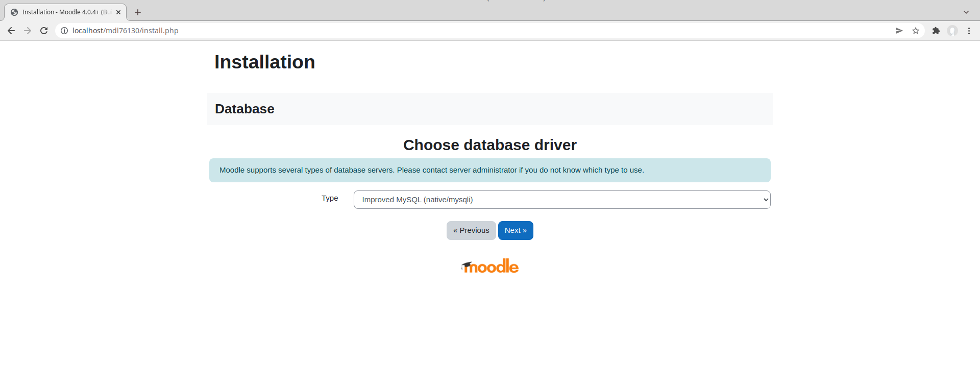Click the Installation page title
The width and height of the screenshot is (980, 384).
pos(264,62)
